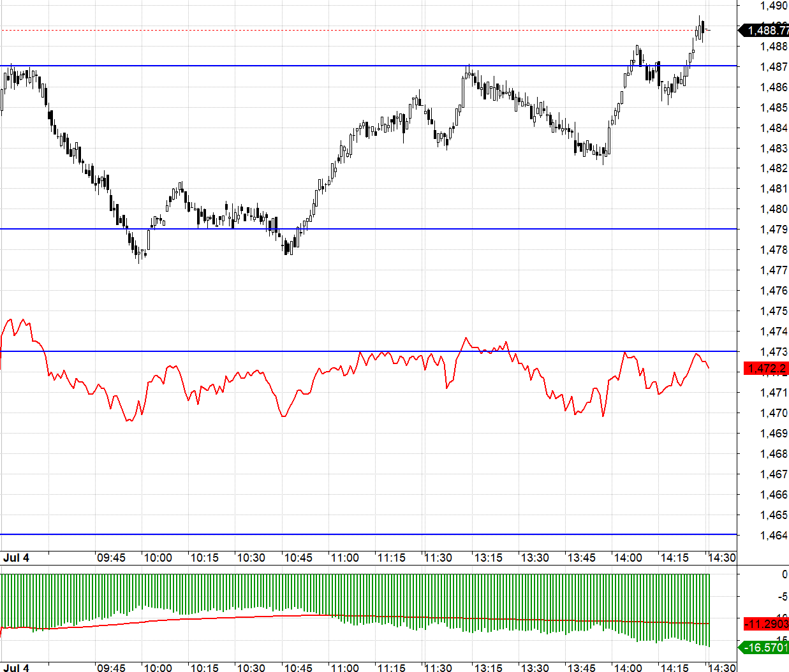Viewport: 789px width, 672px height.
Task: Click the black 1,488.77 current price tag
Action: [x=763, y=31]
